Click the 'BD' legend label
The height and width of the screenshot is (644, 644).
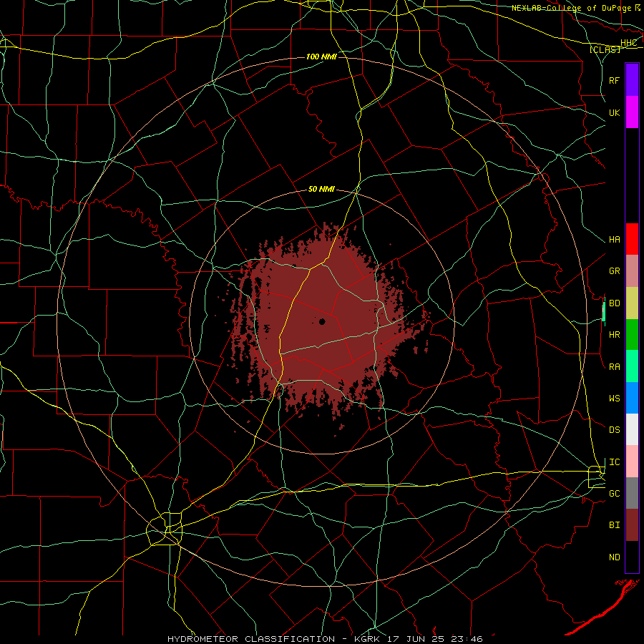coord(615,303)
